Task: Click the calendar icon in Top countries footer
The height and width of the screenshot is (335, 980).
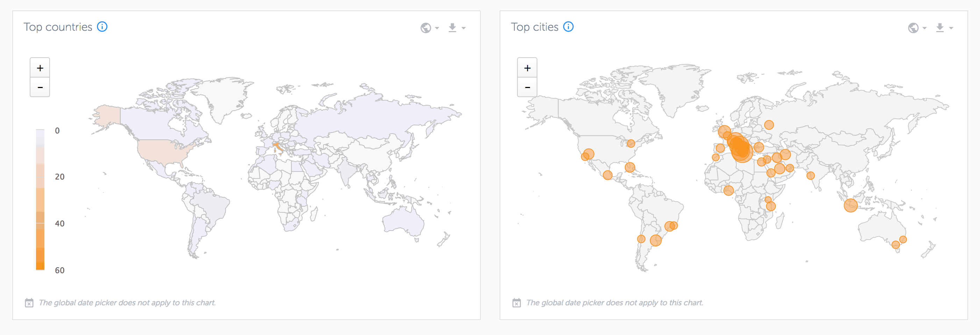Action: (x=29, y=303)
